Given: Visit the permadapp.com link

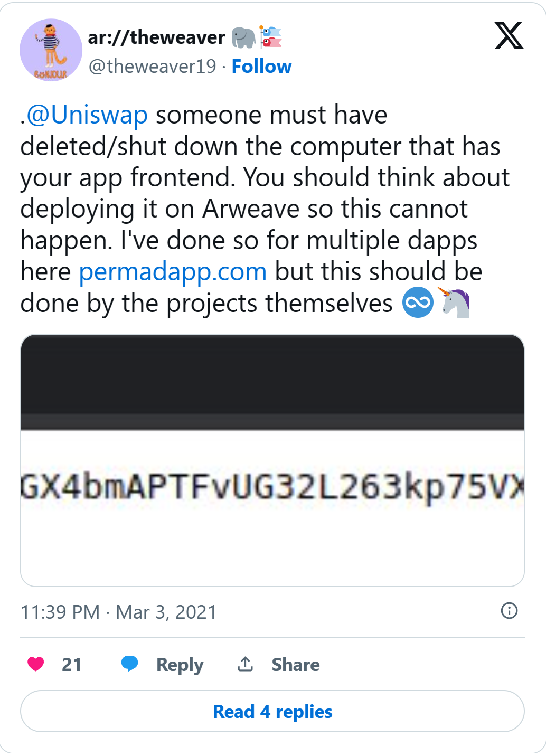Looking at the screenshot, I should [x=172, y=271].
